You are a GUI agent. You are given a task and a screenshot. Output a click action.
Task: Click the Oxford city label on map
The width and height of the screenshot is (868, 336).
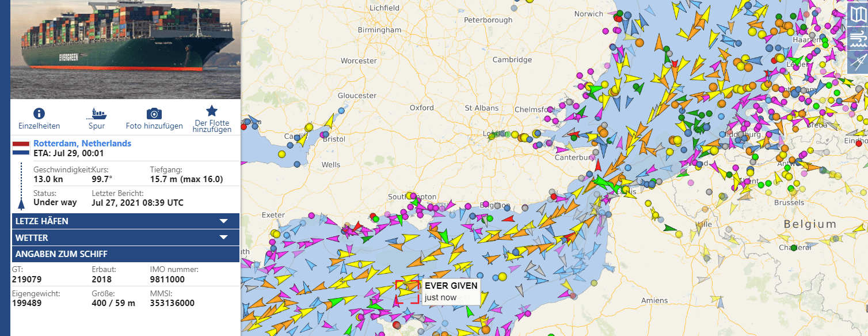[421, 108]
